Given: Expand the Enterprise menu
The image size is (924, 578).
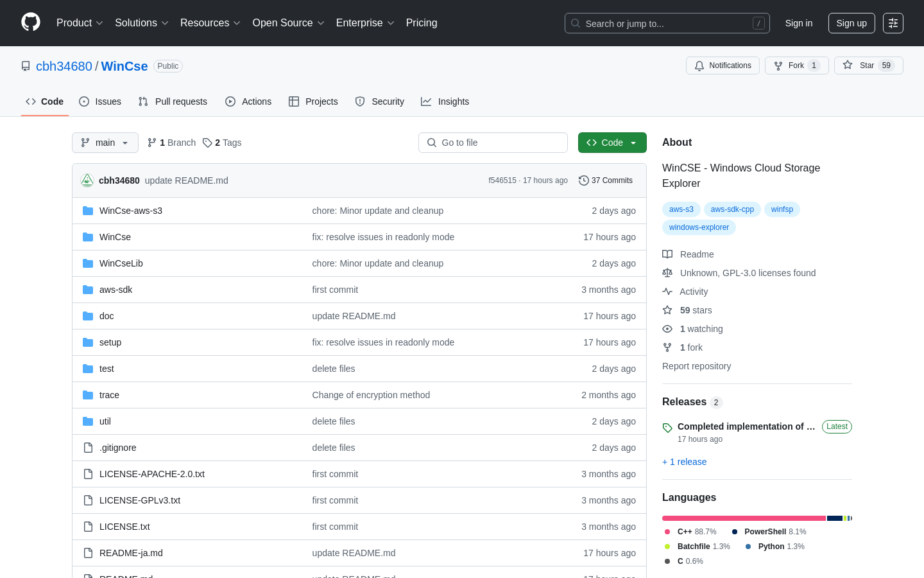Looking at the screenshot, I should (365, 23).
